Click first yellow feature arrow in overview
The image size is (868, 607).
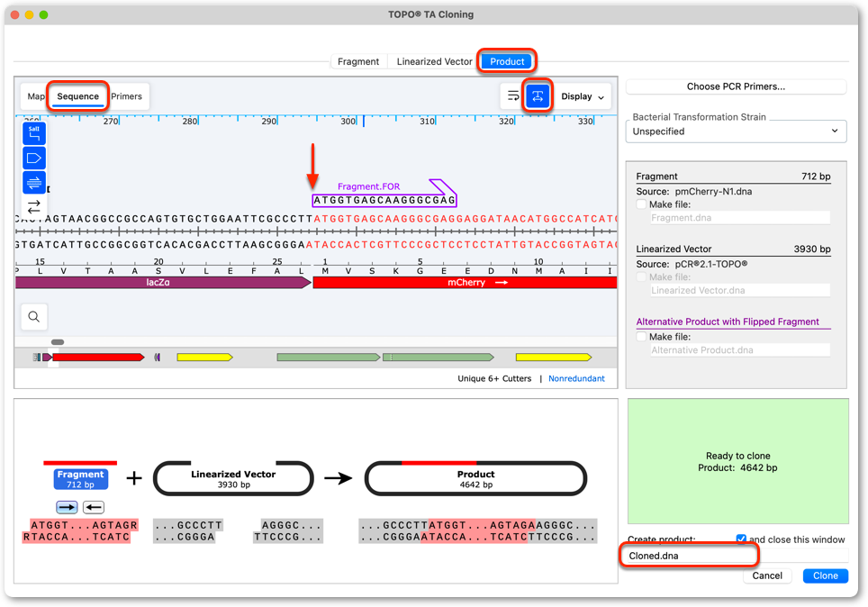click(204, 358)
